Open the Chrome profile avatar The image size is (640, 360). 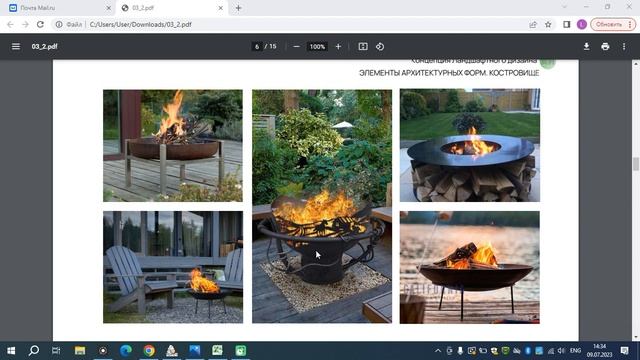click(582, 24)
